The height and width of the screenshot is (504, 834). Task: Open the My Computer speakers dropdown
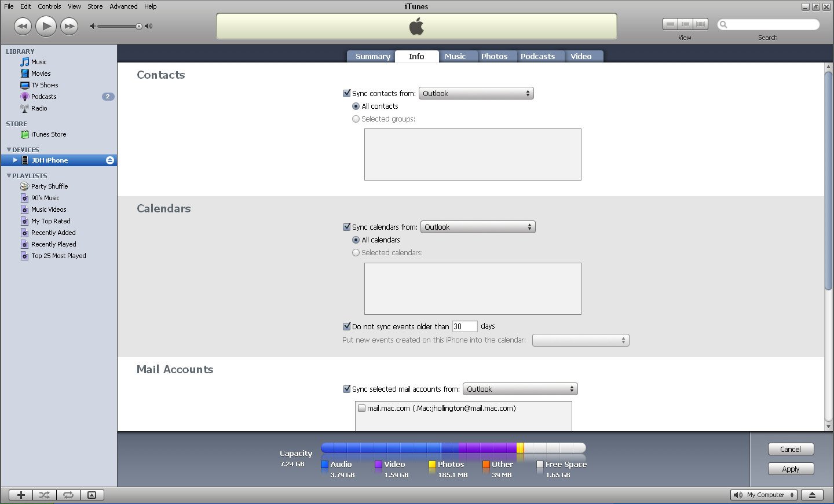[764, 495]
